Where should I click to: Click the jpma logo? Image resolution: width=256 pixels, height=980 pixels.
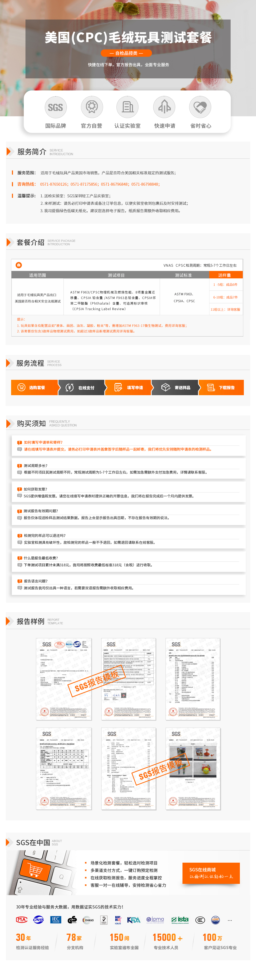(155, 920)
